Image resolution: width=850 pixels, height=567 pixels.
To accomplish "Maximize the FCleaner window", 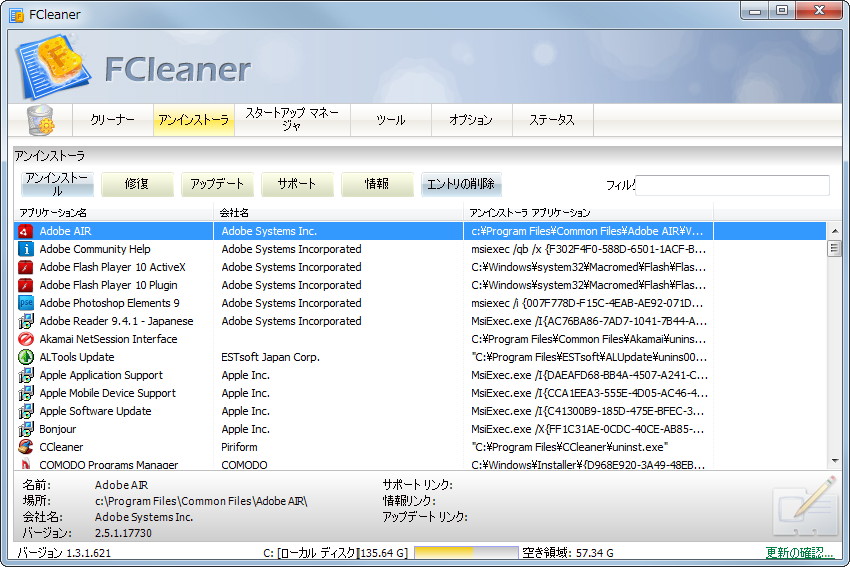I will click(x=782, y=10).
